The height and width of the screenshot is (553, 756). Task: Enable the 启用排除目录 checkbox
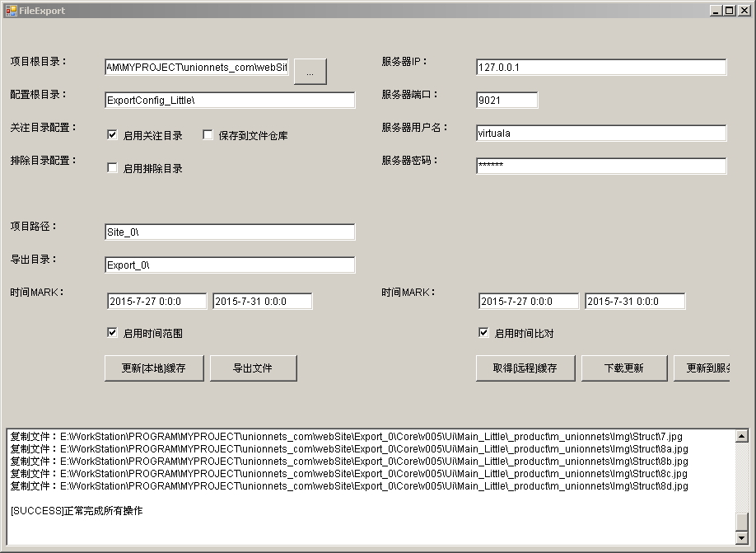tap(113, 168)
